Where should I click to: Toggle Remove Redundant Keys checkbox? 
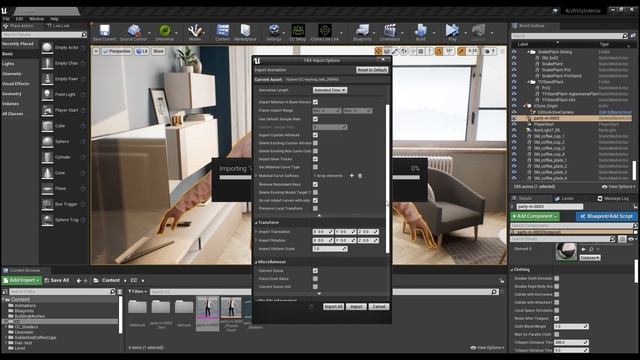[315, 184]
